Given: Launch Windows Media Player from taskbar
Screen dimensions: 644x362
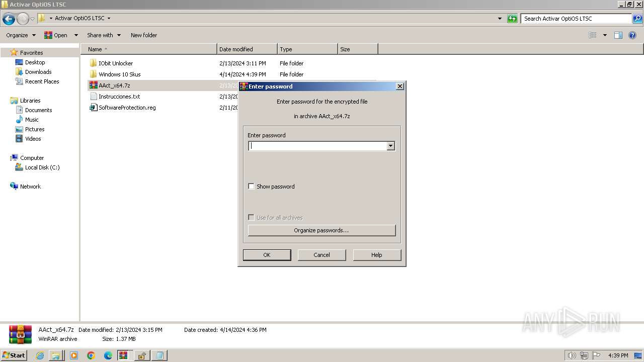Looking at the screenshot, I should coord(74,355).
